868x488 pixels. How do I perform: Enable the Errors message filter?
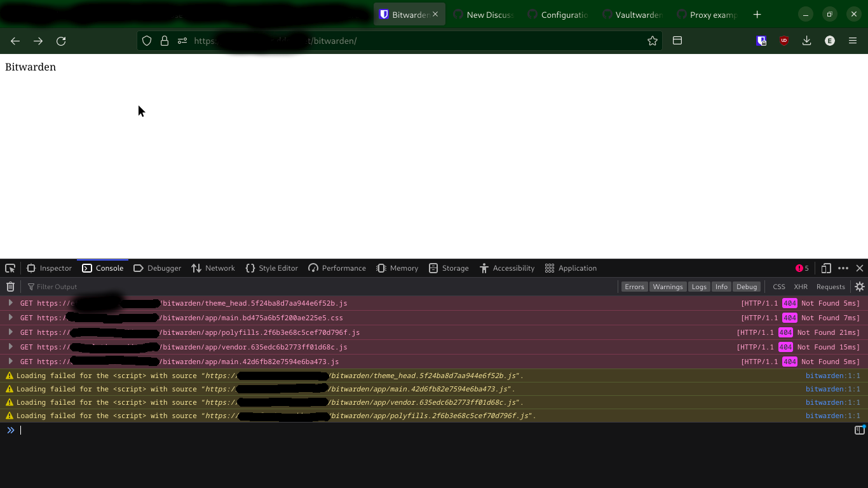[634, 287]
